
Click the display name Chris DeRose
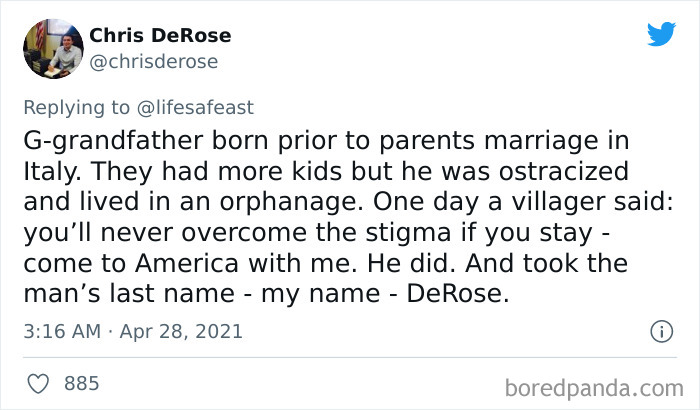tap(160, 35)
